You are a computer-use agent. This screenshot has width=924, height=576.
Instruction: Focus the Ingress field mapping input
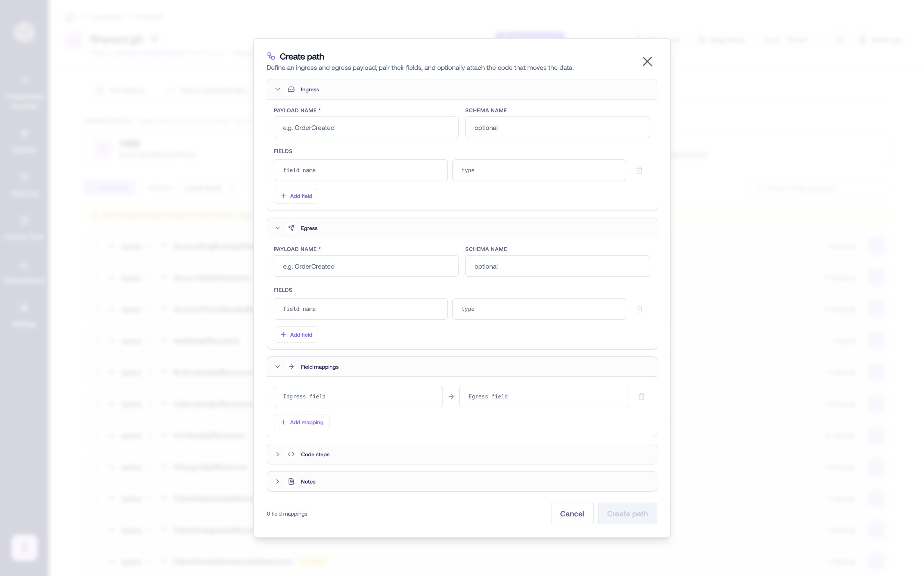point(358,397)
